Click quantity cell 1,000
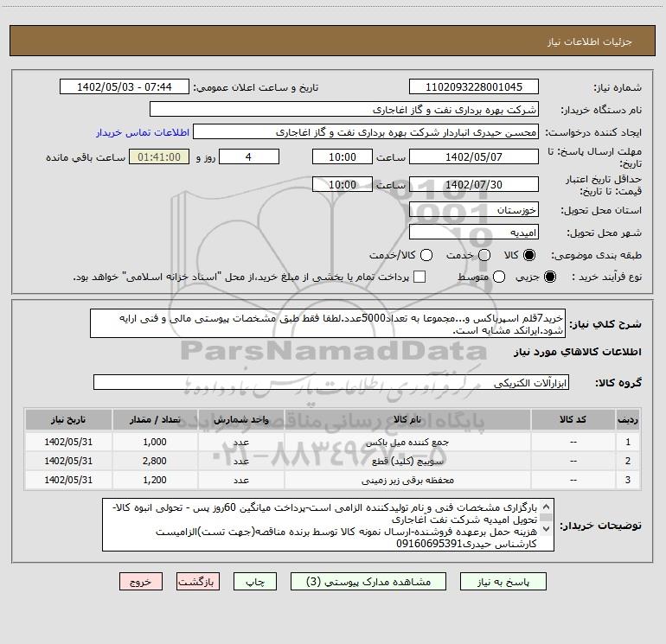666x644 pixels. click(x=155, y=442)
